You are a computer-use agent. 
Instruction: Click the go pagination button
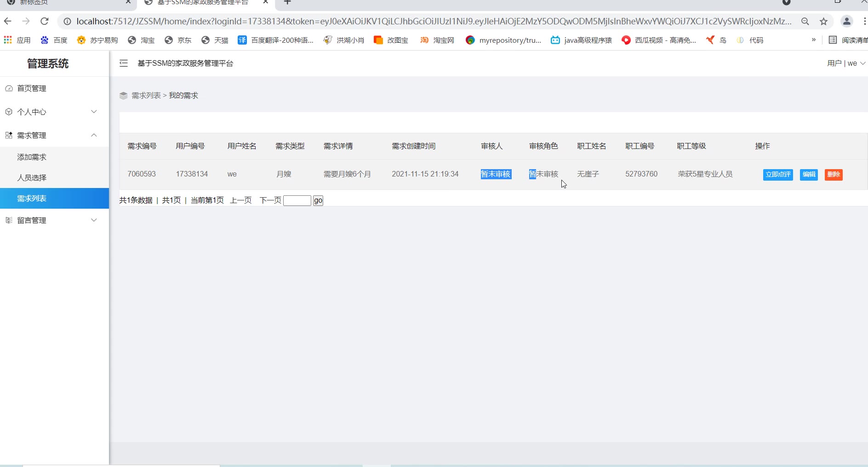pyautogui.click(x=318, y=200)
